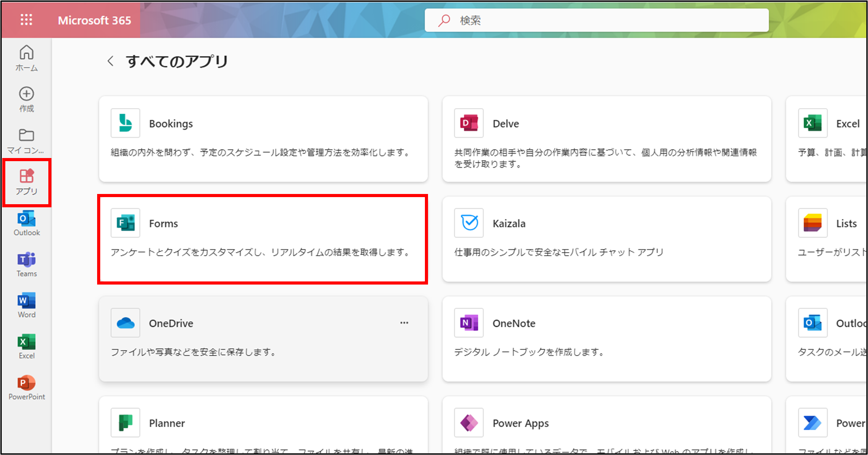Open the Power Apps title

pyautogui.click(x=520, y=423)
